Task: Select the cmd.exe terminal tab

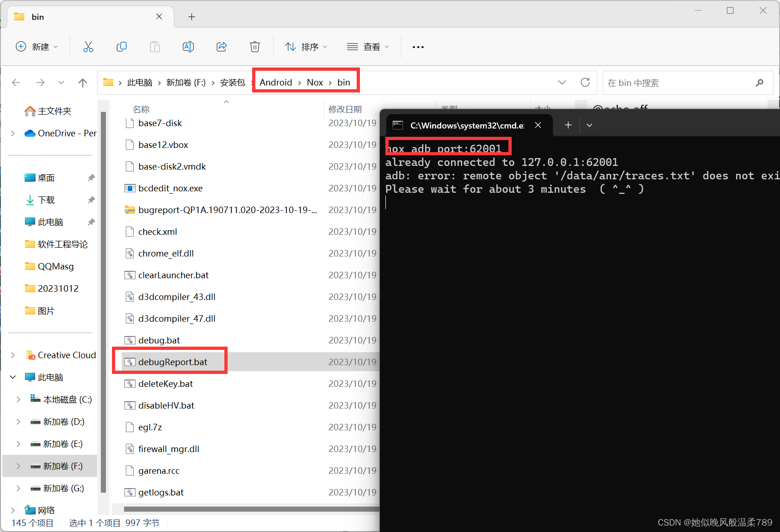Action: pos(469,125)
